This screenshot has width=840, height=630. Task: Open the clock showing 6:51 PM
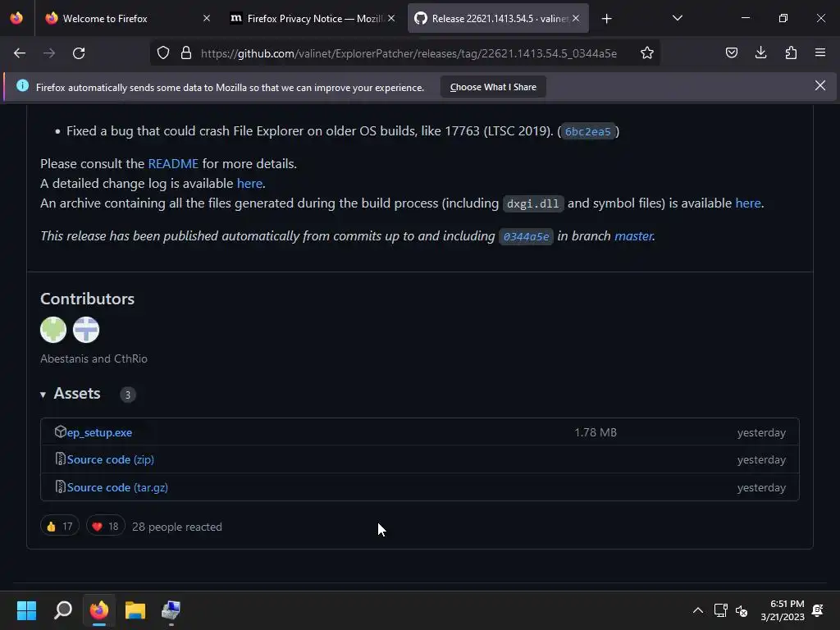pos(782,610)
